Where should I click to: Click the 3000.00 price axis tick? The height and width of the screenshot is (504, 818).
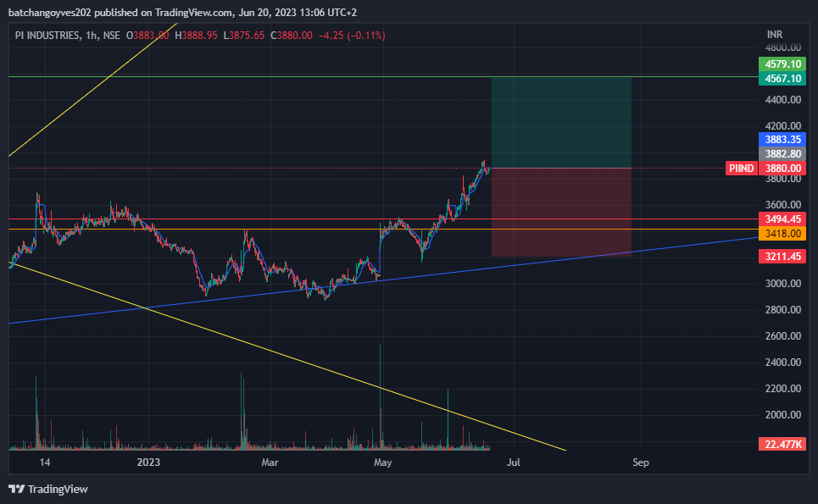783,284
